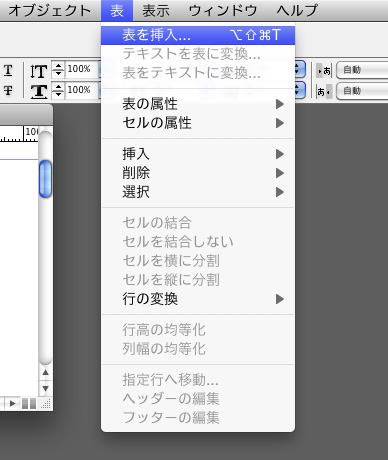The width and height of the screenshot is (388, 460).
Task: Click the scroll down arrow
Action: (46, 389)
